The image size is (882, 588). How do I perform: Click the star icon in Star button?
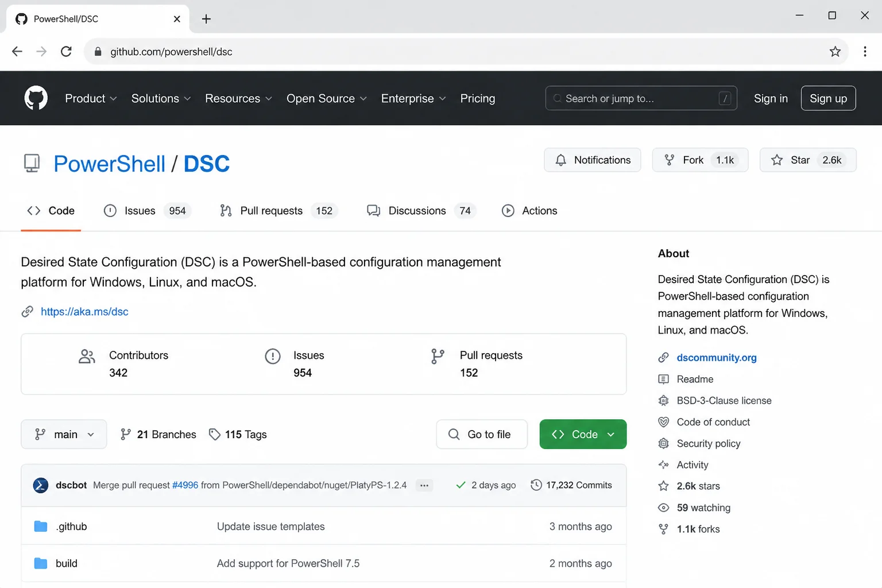777,160
